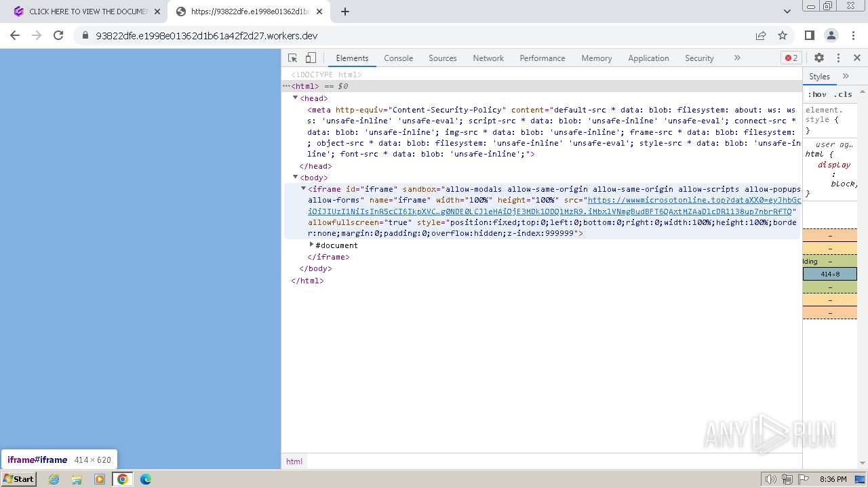Expand the #document node
Image resolution: width=868 pixels, height=488 pixels.
pos(312,245)
